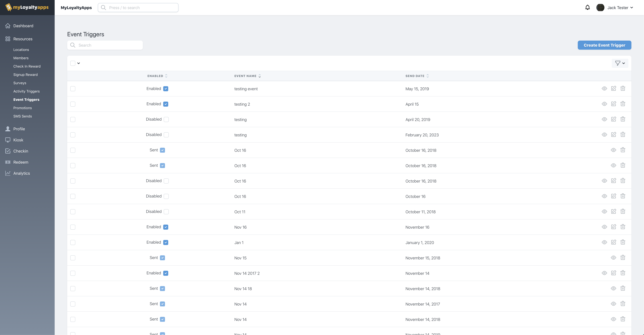The width and height of the screenshot is (644, 335).
Task: Open the filter dropdown
Action: click(x=620, y=63)
